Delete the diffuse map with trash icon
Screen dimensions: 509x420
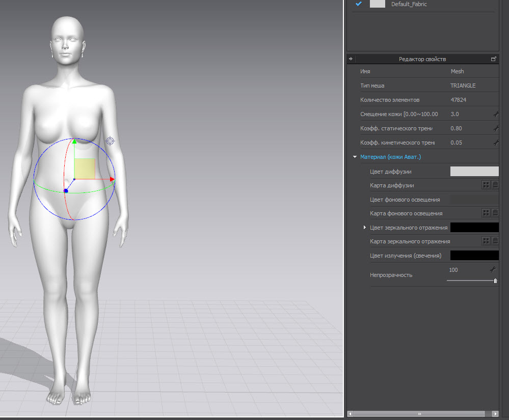click(495, 185)
